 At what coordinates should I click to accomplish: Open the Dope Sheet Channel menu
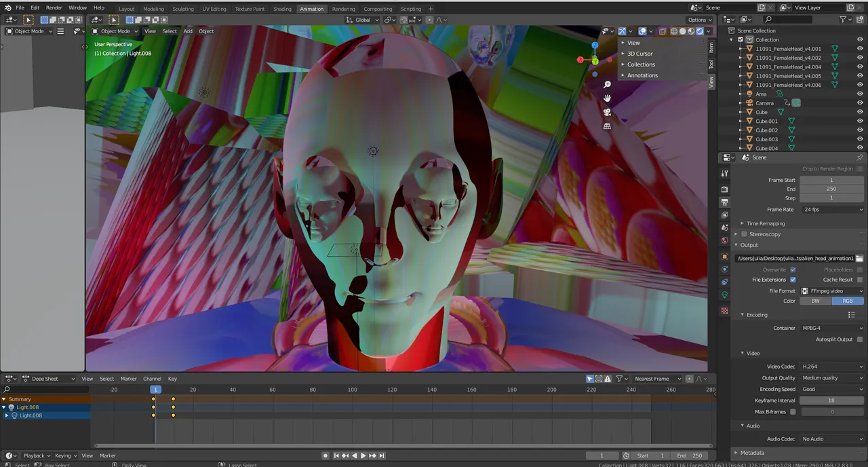(x=152, y=379)
